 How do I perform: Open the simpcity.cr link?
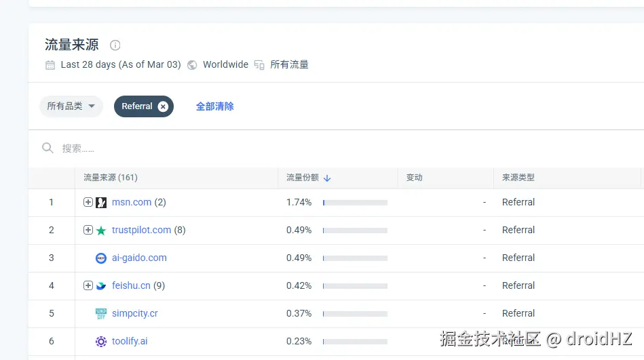[x=135, y=313]
